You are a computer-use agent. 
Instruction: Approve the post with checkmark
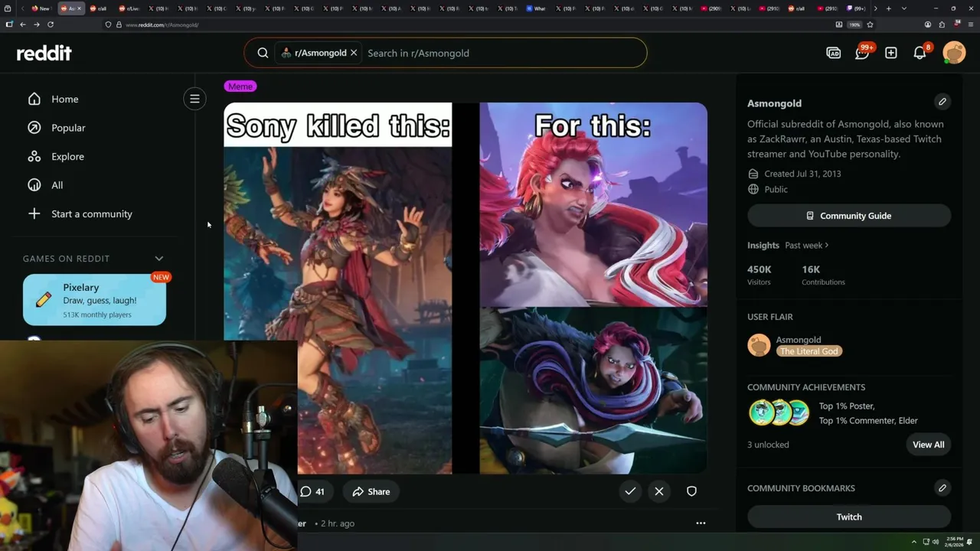point(630,491)
